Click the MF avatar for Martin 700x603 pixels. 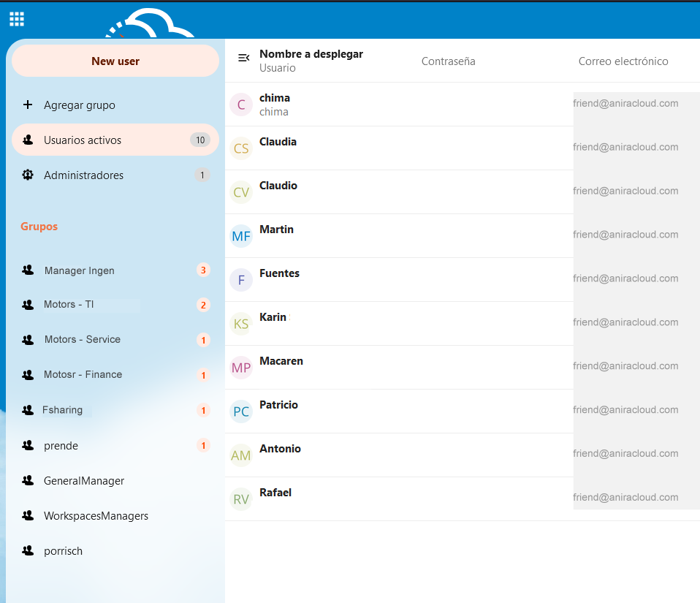tap(241, 236)
